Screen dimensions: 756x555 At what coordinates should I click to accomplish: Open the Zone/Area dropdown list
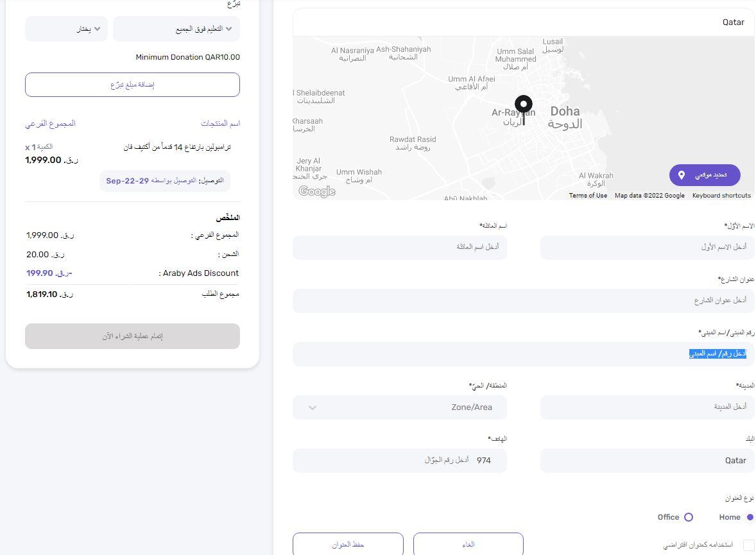[400, 407]
